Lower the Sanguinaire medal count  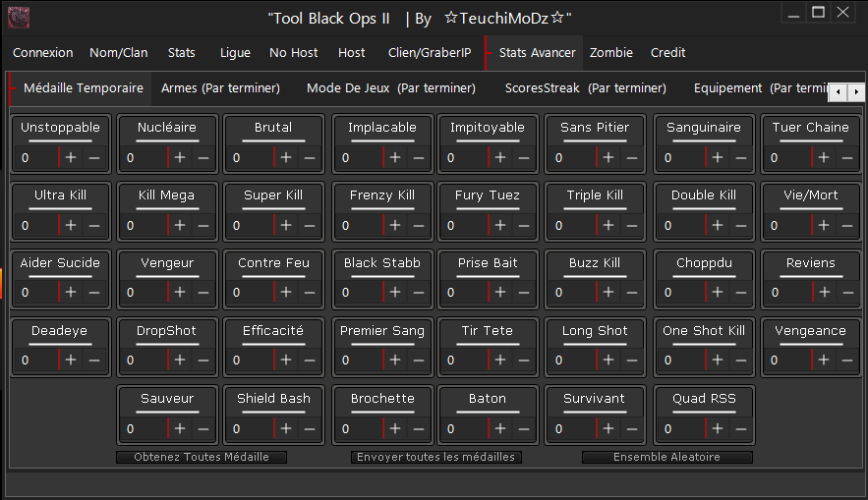[741, 157]
